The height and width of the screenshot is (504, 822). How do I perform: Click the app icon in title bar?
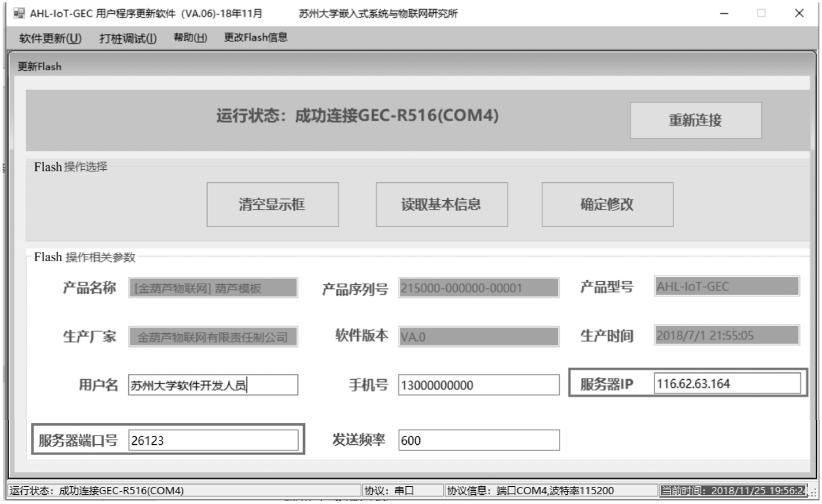click(x=19, y=13)
